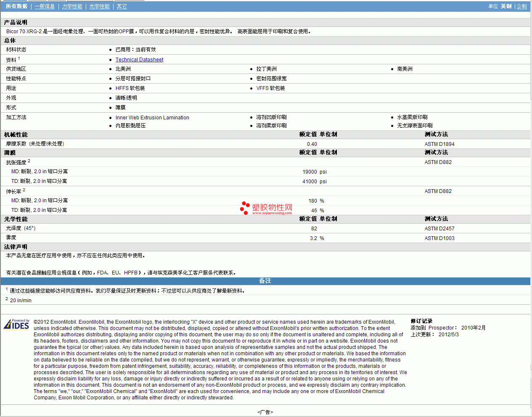Switch to the 力学性能 tab
The image size is (532, 417).
[72, 6]
